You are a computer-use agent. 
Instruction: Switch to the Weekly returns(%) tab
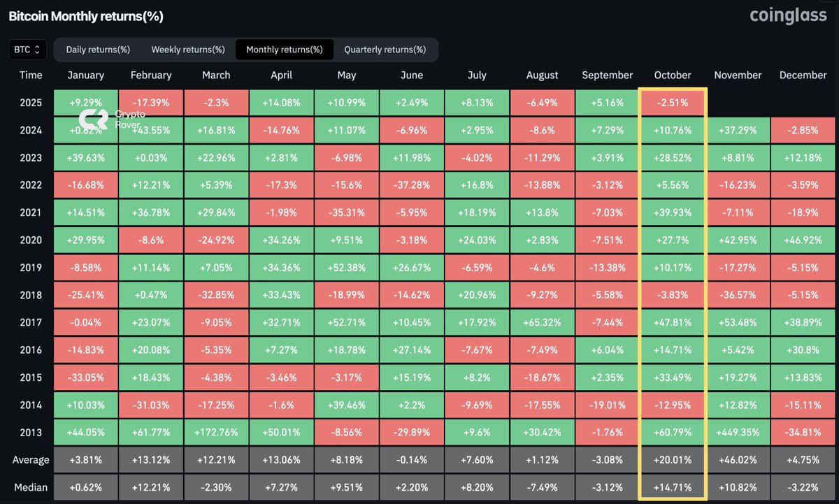tap(187, 49)
